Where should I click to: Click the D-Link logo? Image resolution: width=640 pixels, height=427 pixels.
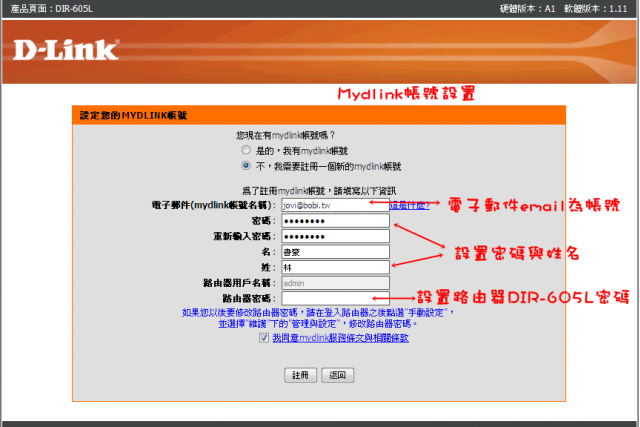(66, 50)
